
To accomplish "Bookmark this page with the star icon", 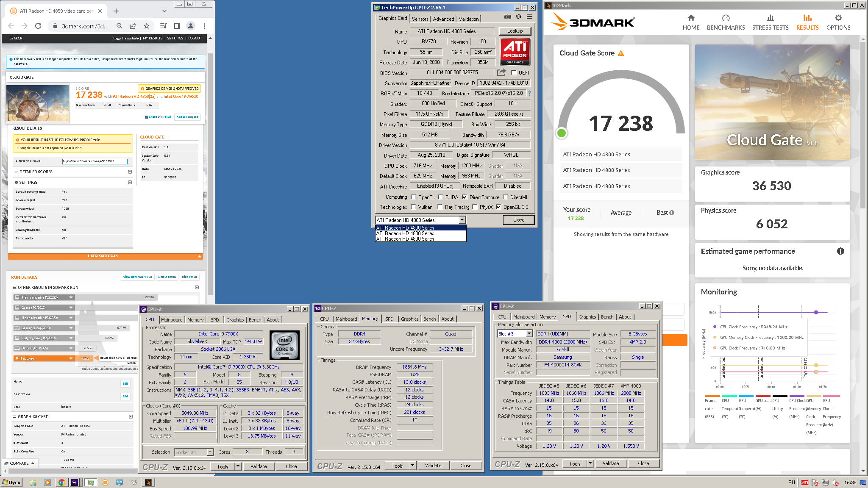I will (x=147, y=26).
